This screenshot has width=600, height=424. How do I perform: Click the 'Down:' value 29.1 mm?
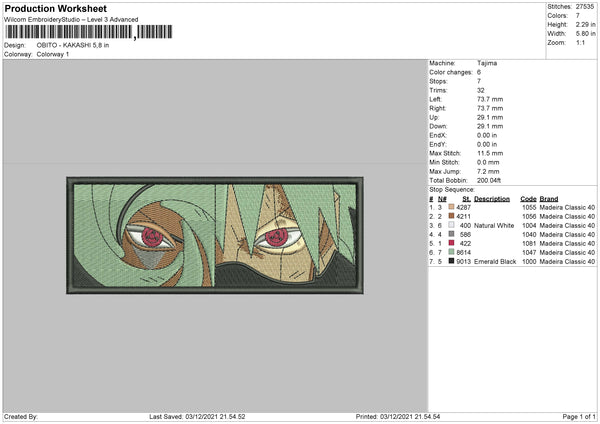pos(490,126)
